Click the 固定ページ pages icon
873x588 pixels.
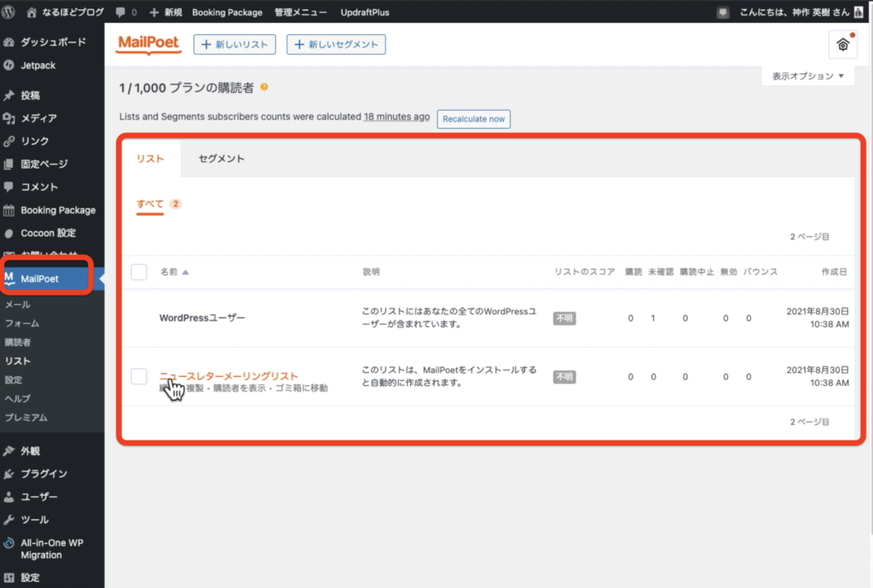[9, 164]
